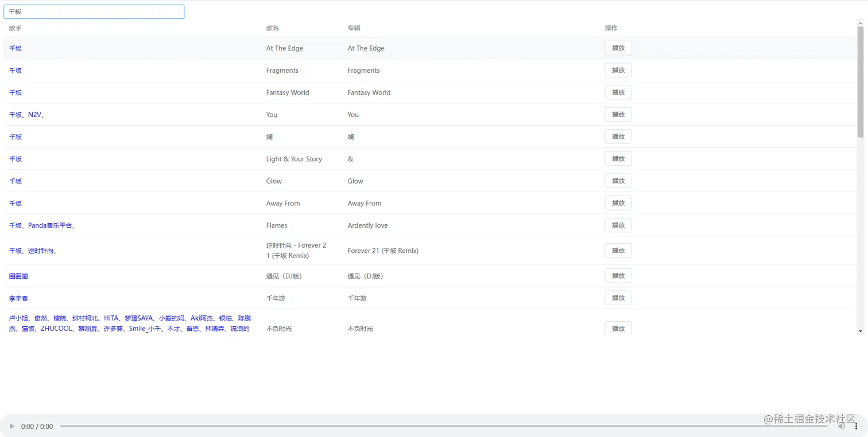Open the 圈圈菌 artist link

click(18, 276)
